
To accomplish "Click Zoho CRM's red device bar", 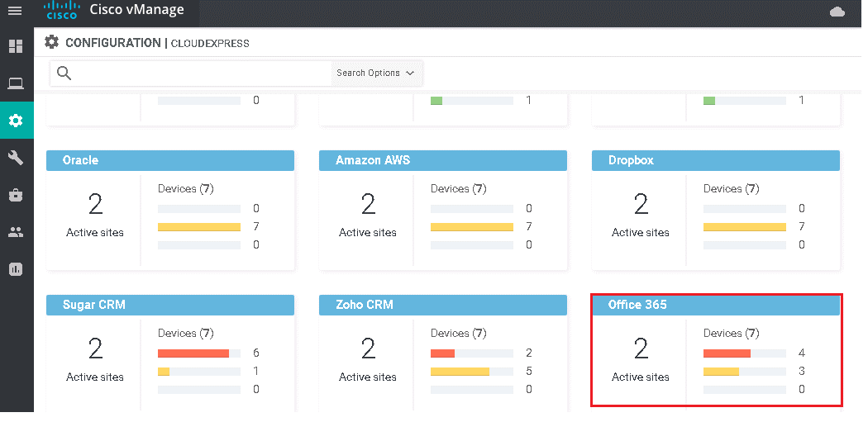I will [x=443, y=353].
